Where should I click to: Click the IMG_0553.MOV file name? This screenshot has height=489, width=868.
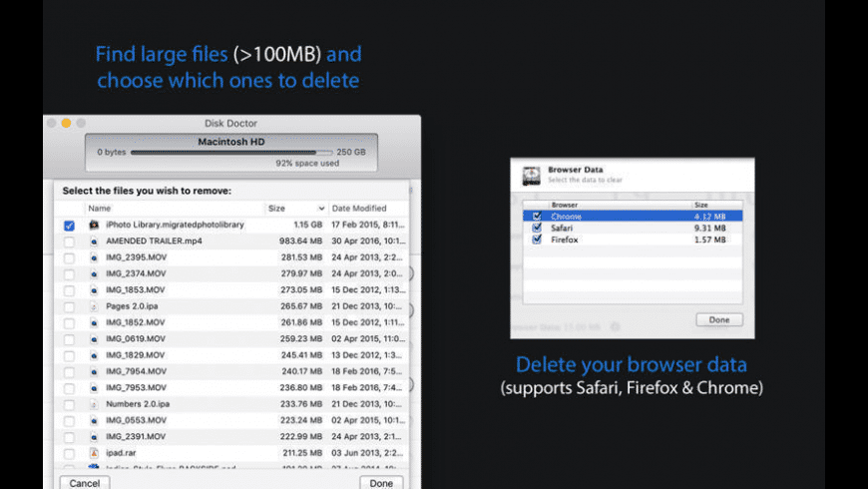[x=136, y=420]
